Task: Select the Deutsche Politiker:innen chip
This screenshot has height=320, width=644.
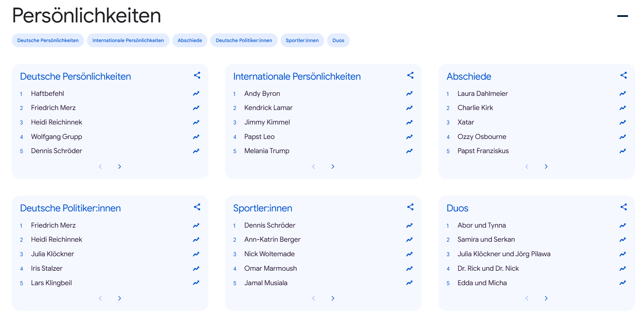Action: point(244,40)
